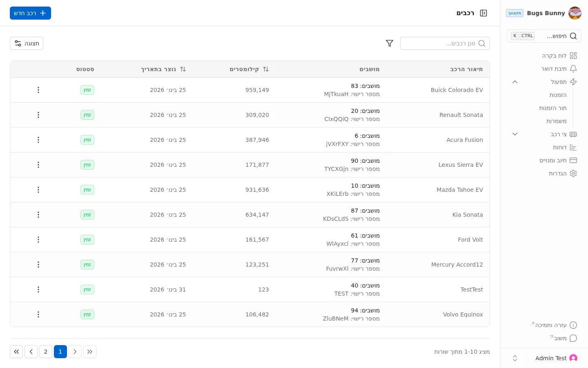Viewport: 588px width, 368px height.
Task: Click the 106,482 kilometers value
Action: [x=257, y=314]
